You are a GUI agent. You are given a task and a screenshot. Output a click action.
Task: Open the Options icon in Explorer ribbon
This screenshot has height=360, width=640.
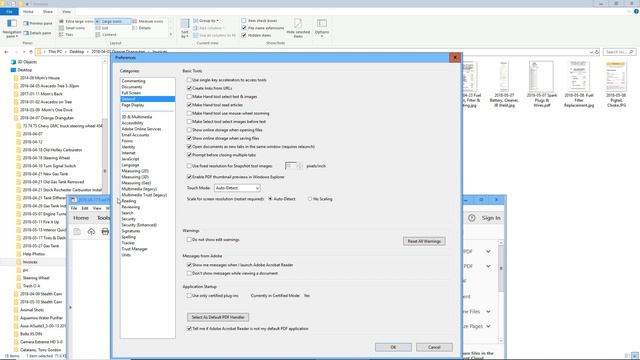322,28
